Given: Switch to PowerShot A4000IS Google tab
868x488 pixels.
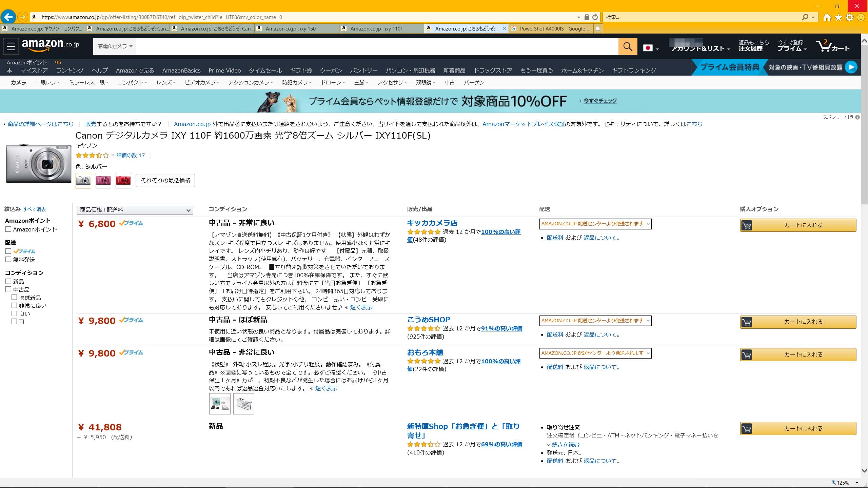Looking at the screenshot, I should pos(551,29).
